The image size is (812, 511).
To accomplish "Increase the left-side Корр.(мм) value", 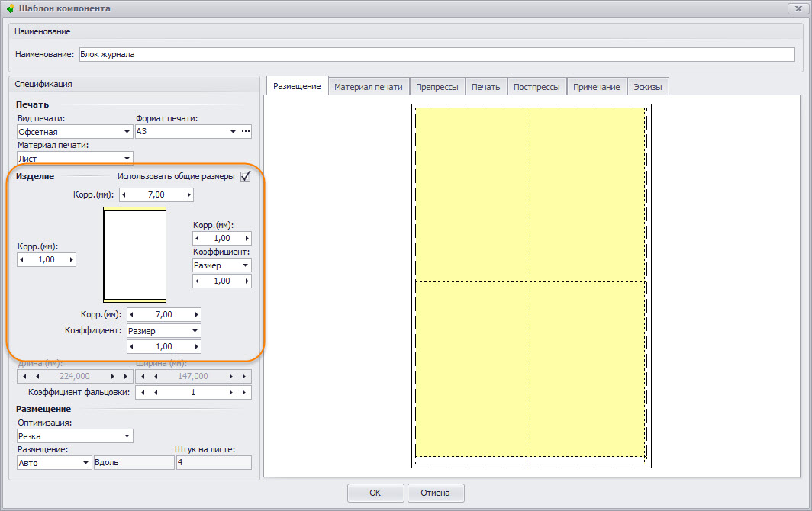I will 72,260.
